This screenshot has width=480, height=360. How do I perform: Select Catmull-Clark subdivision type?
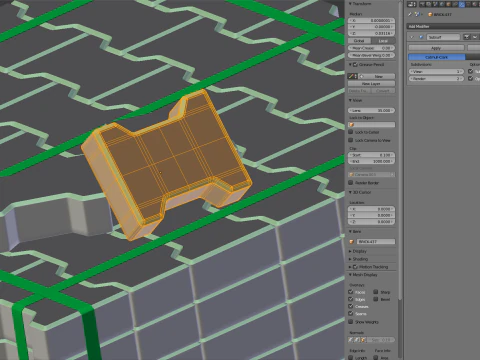(437, 57)
